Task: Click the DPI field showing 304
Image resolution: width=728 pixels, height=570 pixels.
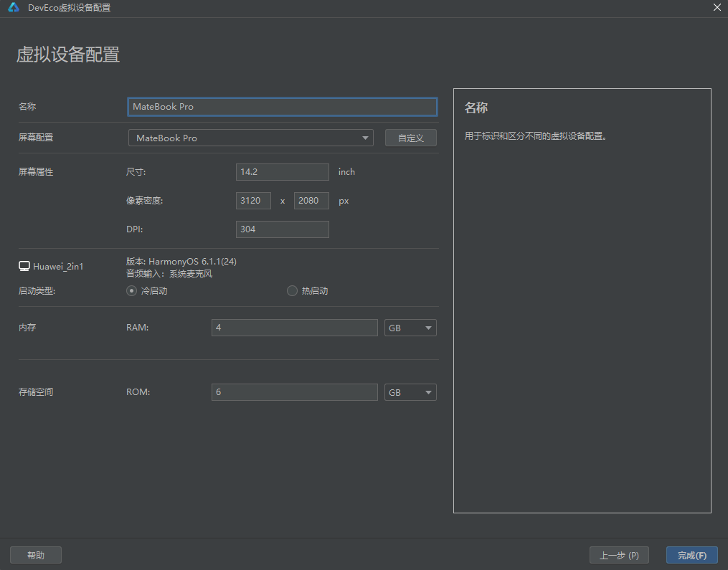Action: pos(283,229)
